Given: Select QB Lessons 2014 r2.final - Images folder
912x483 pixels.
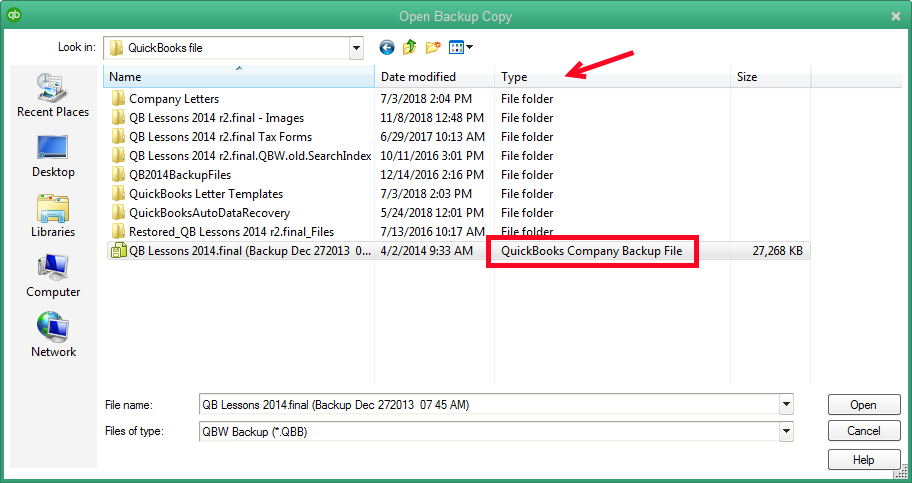Looking at the screenshot, I should pos(216,118).
